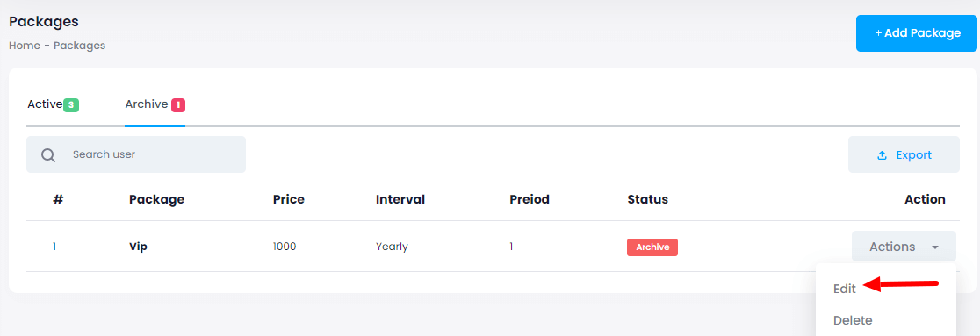The width and height of the screenshot is (980, 336).
Task: Choose Delete from the actions menu
Action: click(x=853, y=320)
